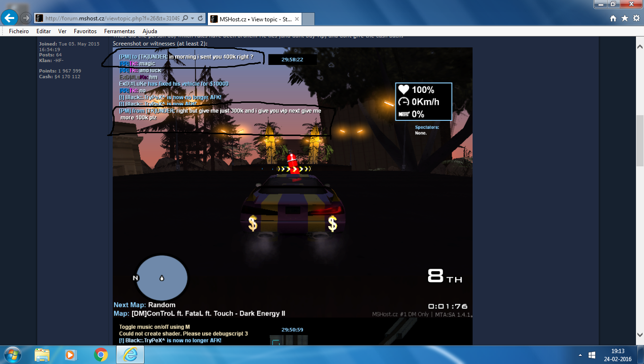Screen dimensions: 644x364
Task: Open the Tools gear icon
Action: pos(635,18)
